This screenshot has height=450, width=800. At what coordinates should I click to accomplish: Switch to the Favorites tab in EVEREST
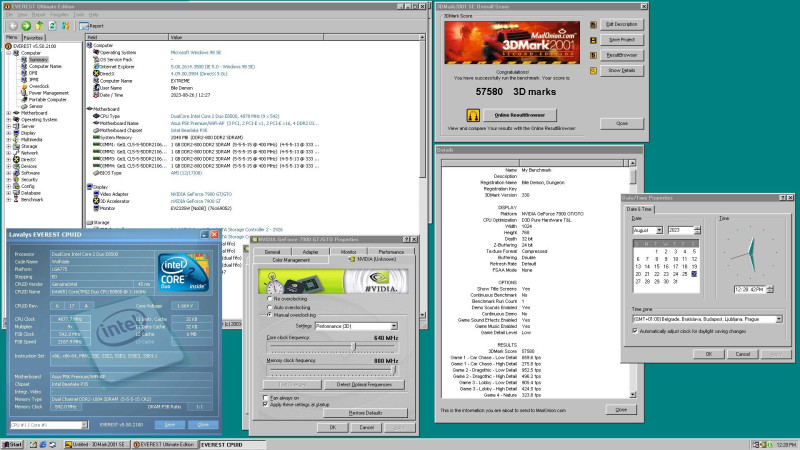click(33, 38)
